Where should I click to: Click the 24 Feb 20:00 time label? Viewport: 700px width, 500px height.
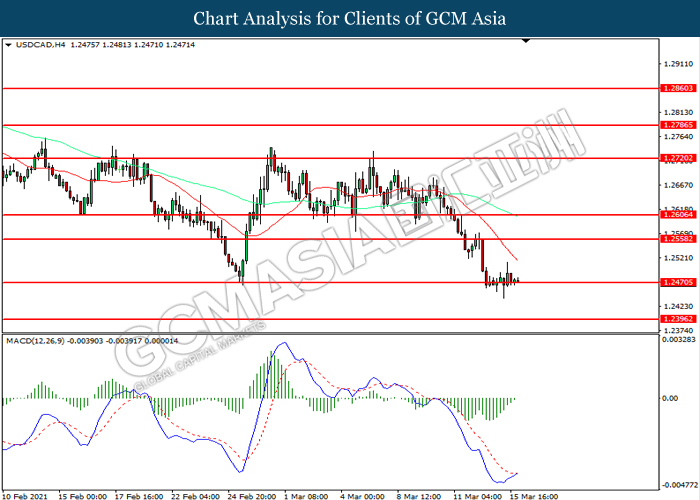[252, 496]
